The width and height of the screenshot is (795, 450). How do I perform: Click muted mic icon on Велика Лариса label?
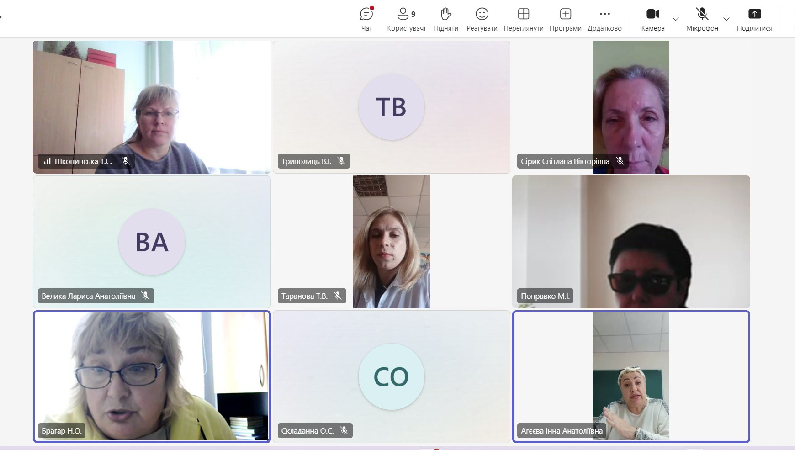click(x=145, y=295)
